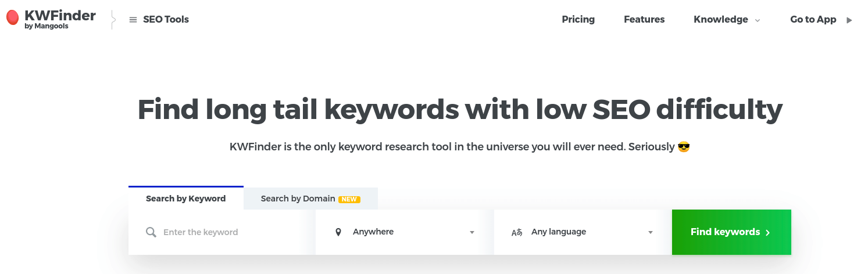Click the location pin icon
868x274 pixels.
[338, 232]
